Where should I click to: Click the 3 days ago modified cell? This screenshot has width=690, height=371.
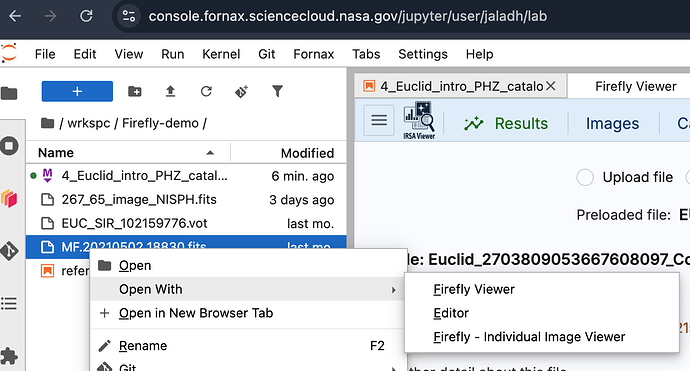(301, 200)
